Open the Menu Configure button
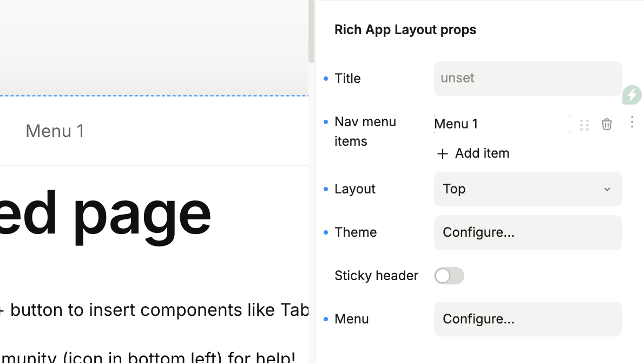Viewport: 644px width, 363px height. (x=528, y=319)
